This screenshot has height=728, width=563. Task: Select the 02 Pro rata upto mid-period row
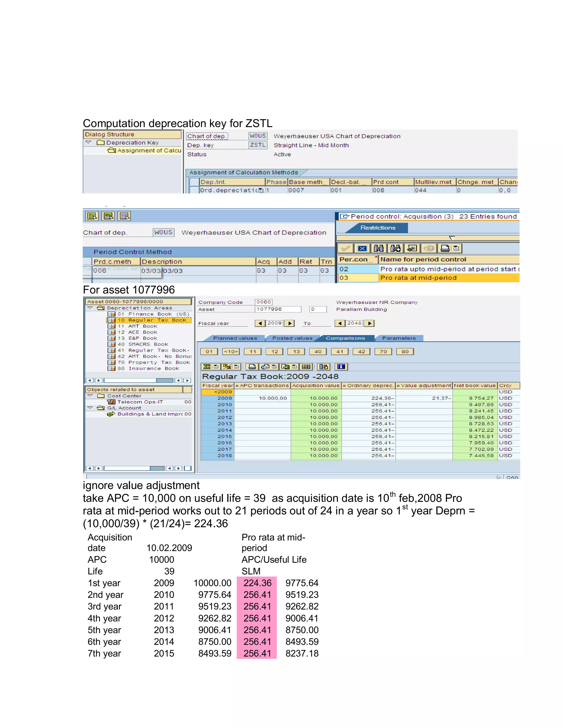coord(429,269)
